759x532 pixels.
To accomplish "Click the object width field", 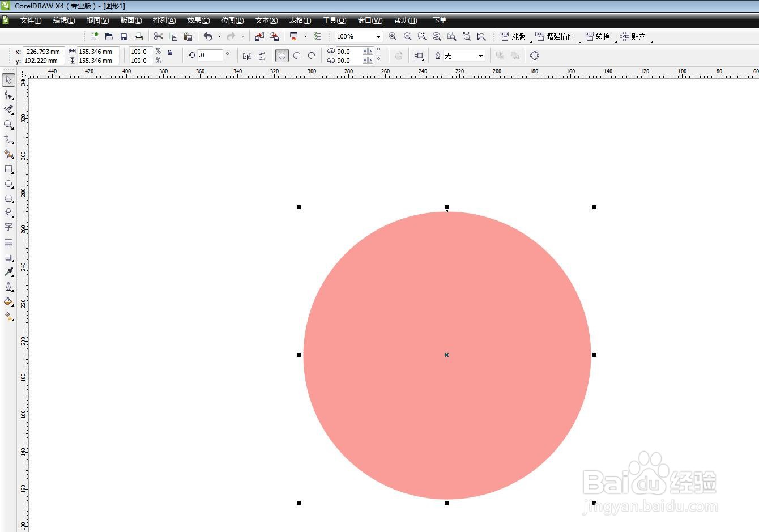I will (x=98, y=52).
